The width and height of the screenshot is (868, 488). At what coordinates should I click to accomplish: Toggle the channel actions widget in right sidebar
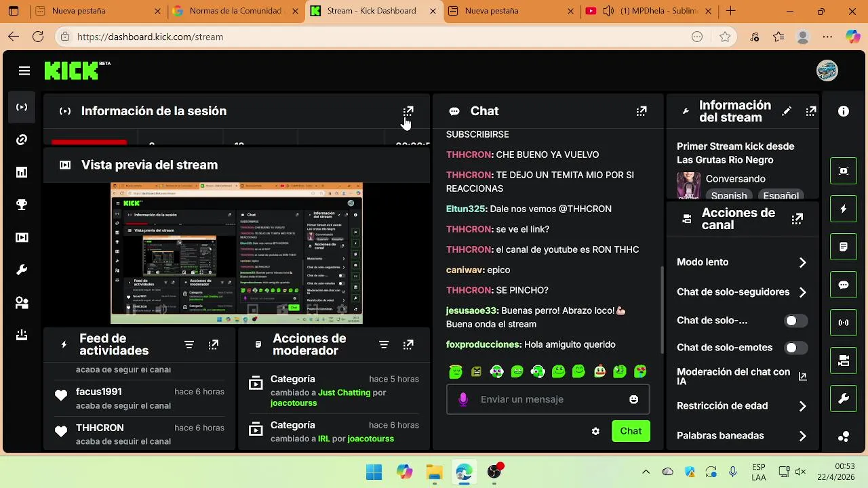(x=844, y=361)
